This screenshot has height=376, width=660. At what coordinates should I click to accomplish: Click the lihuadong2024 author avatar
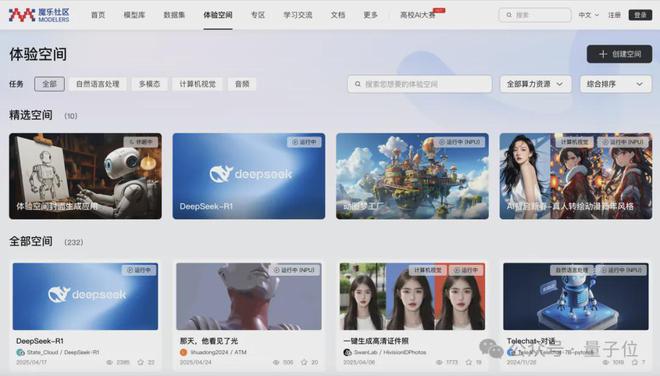[183, 352]
